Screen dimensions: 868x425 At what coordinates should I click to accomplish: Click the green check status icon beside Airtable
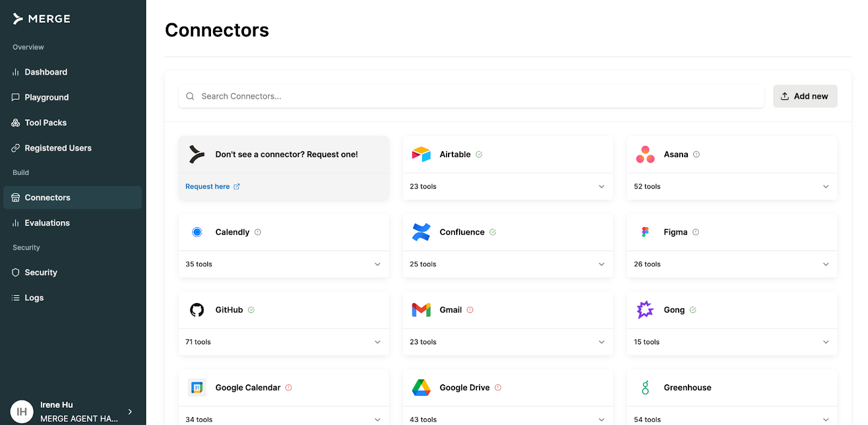(x=479, y=154)
